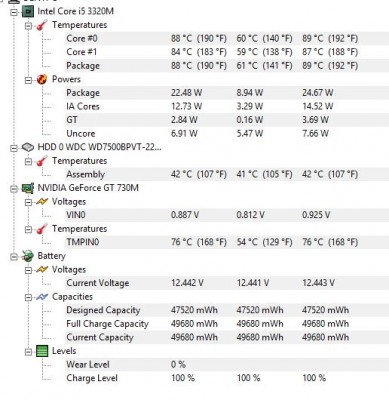The image size is (389, 400).
Task: Select the IA Cores power row
Action: 227,107
